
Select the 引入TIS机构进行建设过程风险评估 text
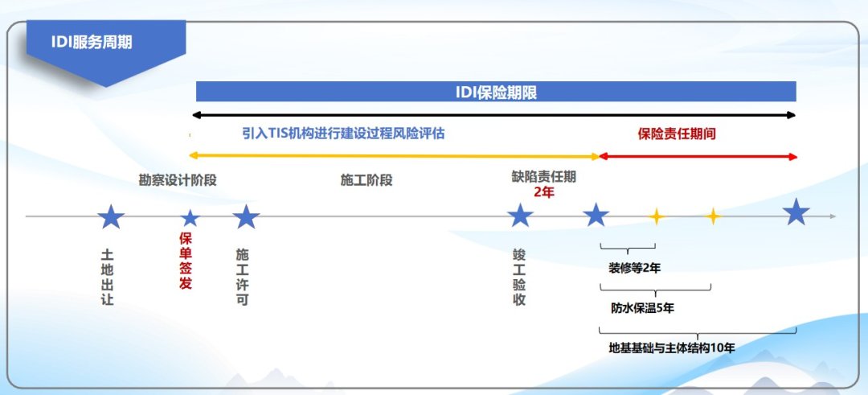(x=343, y=134)
